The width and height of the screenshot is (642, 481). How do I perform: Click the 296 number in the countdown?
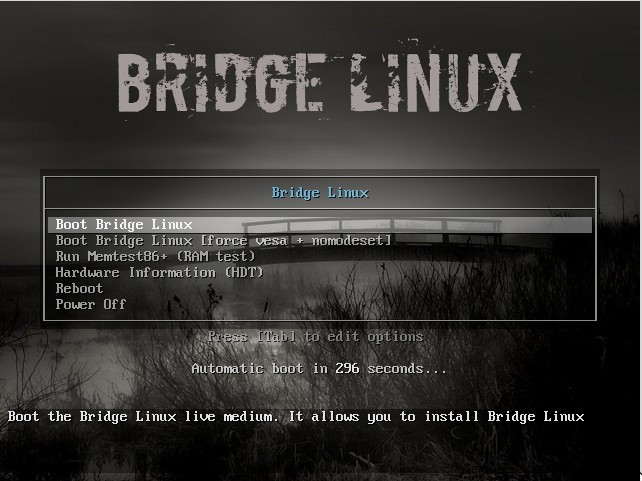click(347, 369)
